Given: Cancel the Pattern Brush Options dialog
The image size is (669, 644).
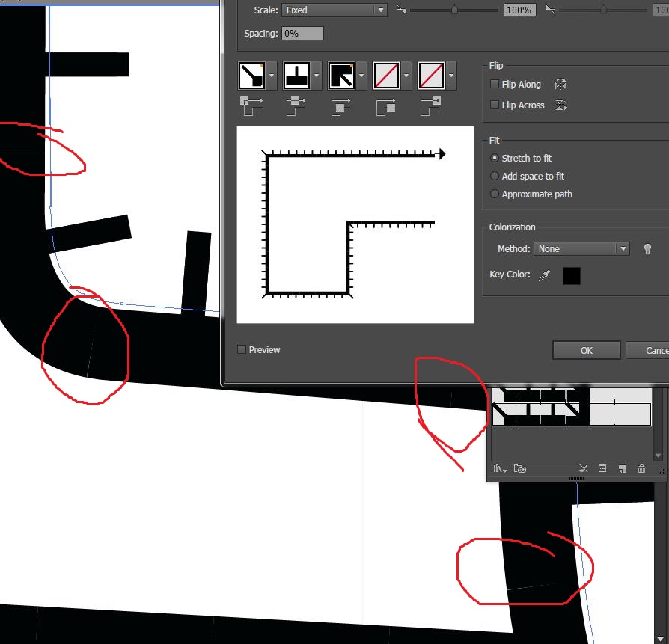Looking at the screenshot, I should point(647,350).
